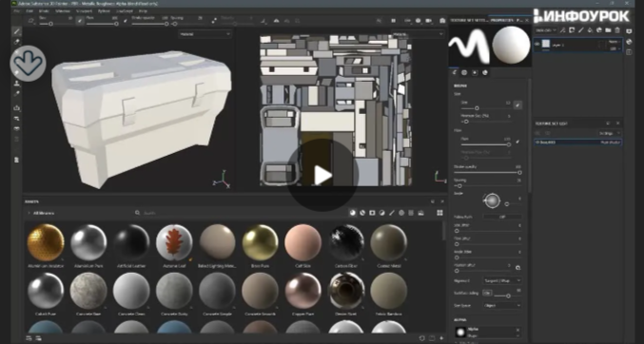Select the Clone stamp tool
This screenshot has width=644, height=344.
17,84
